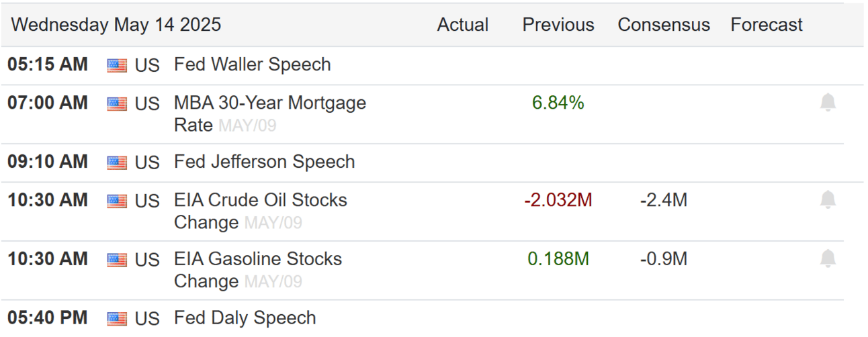Click US flag next to Fed Jefferson Speech
Screen dimensions: 868x337
[117, 162]
